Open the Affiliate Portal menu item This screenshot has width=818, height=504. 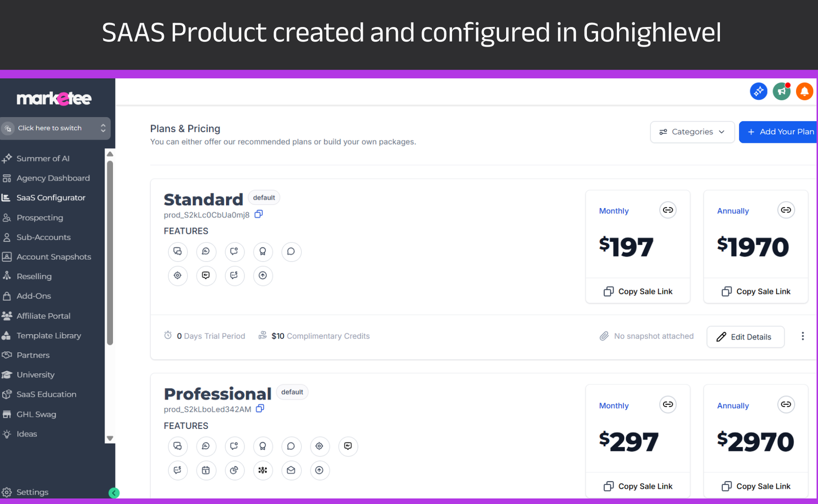click(43, 316)
